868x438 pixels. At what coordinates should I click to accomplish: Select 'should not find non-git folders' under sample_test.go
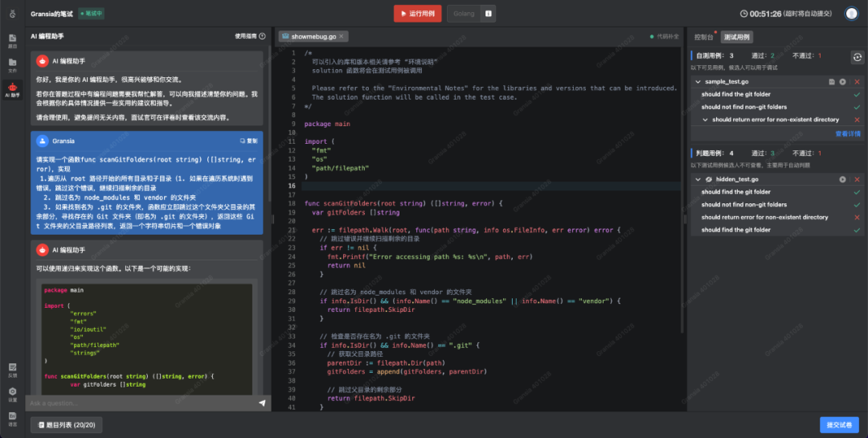coord(743,107)
